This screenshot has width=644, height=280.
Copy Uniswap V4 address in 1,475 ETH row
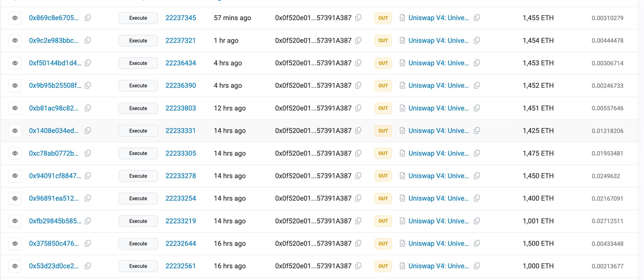point(477,153)
